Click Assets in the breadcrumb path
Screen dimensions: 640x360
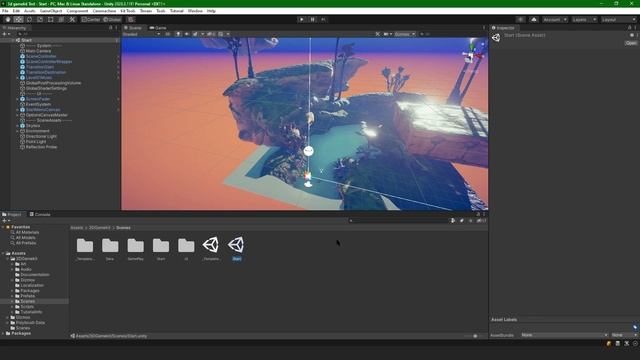point(77,228)
